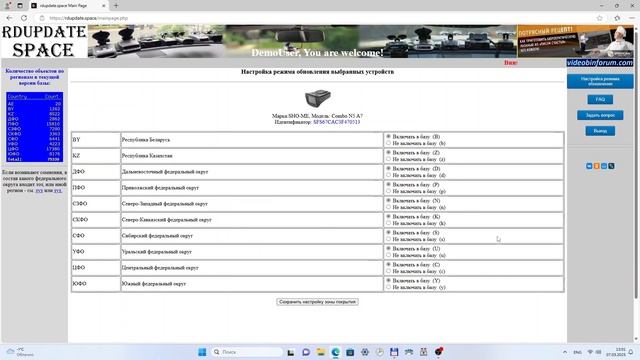Viewport: 640px width, 360px height.
Task: Open the floppy disk taskbar app
Action: [394, 352]
